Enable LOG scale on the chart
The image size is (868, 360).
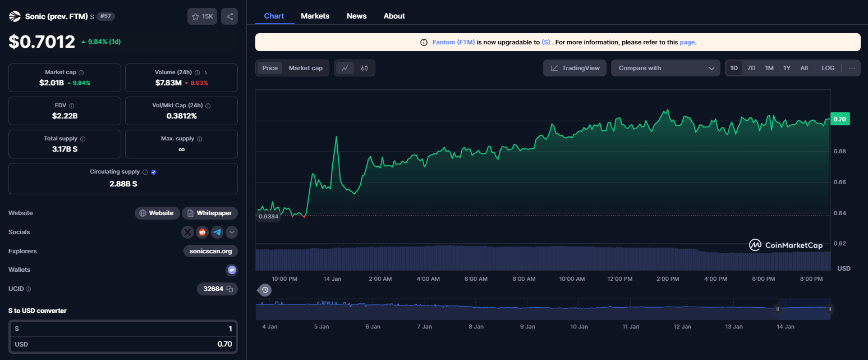828,68
